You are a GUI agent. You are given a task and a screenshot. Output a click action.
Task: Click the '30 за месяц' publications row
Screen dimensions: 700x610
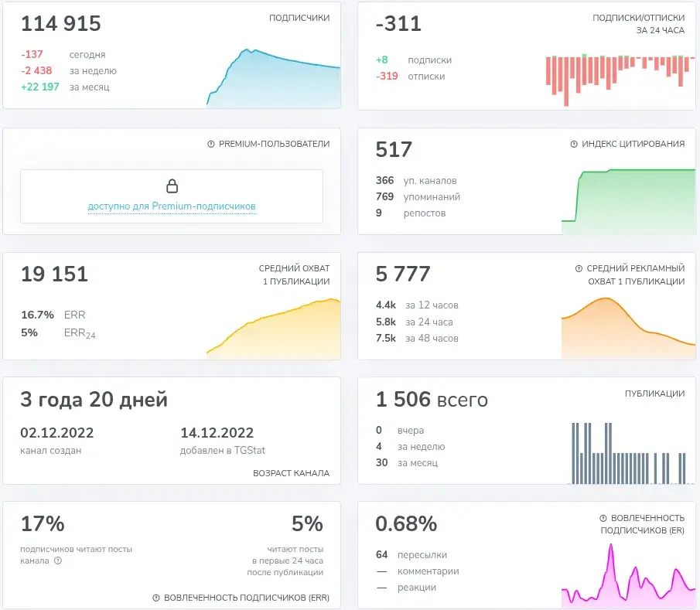(x=407, y=463)
